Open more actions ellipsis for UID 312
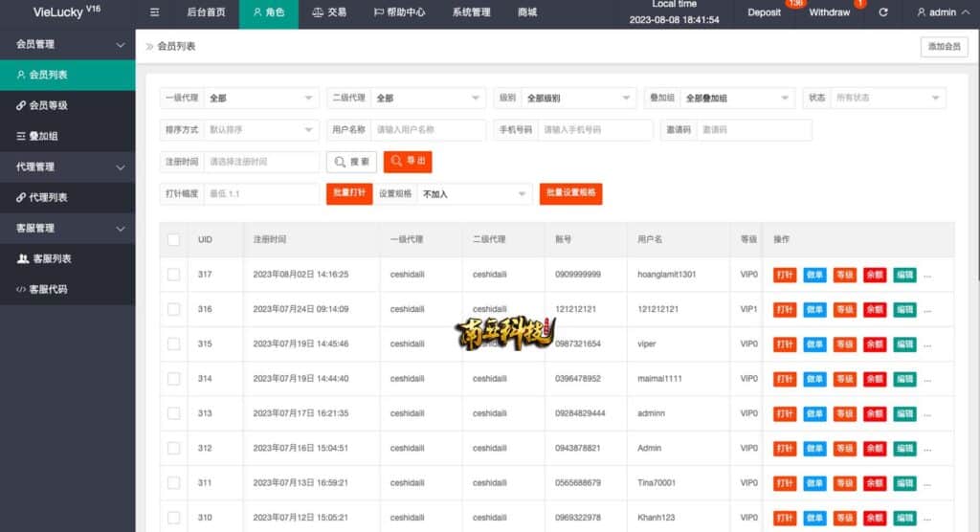The height and width of the screenshot is (532, 980). tap(927, 449)
